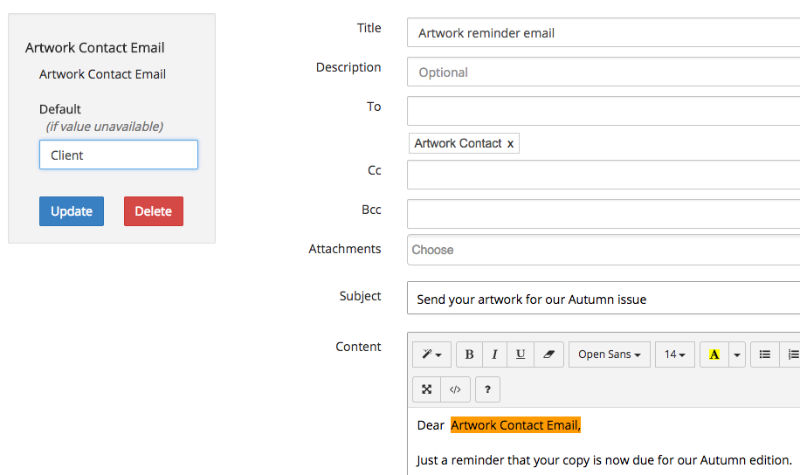This screenshot has width=800, height=475.
Task: Open the code view of the content
Action: [455, 389]
